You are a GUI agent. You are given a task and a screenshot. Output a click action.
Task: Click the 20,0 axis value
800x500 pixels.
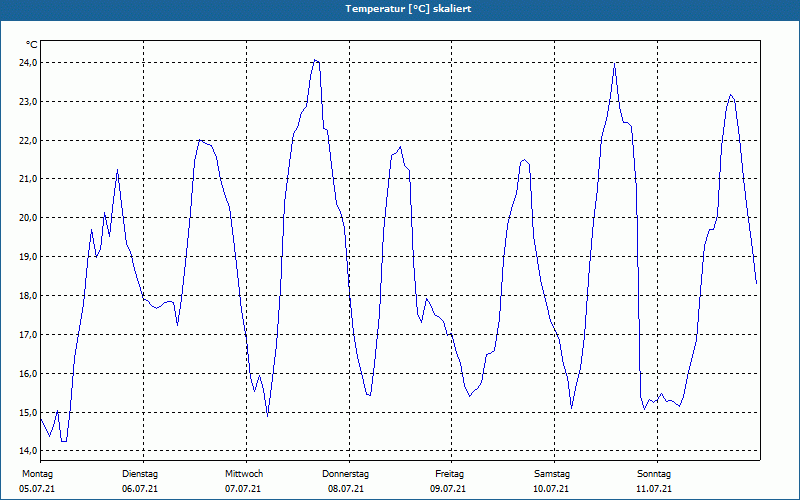28,218
